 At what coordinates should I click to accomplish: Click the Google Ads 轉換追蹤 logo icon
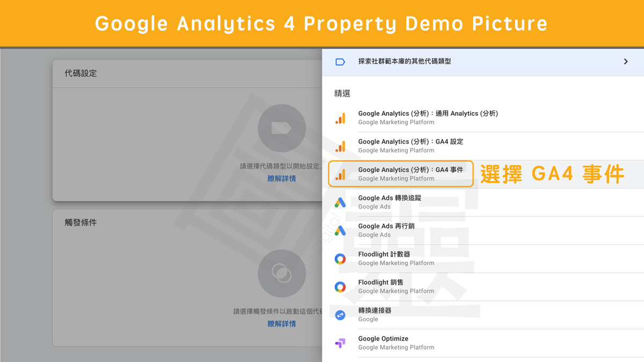click(340, 202)
